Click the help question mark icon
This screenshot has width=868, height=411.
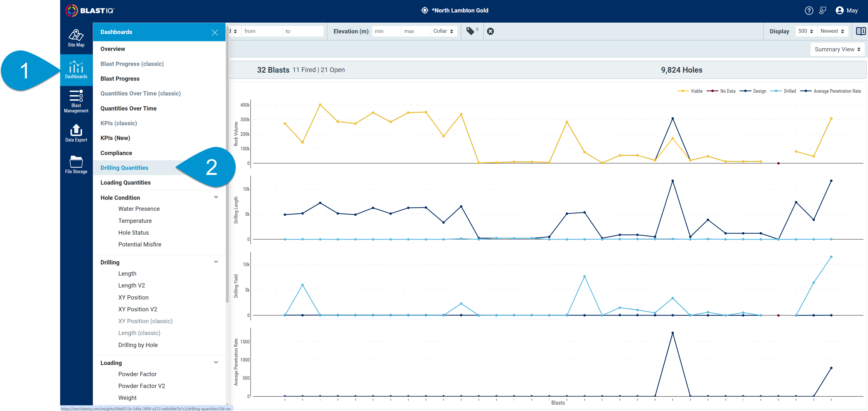(x=809, y=11)
